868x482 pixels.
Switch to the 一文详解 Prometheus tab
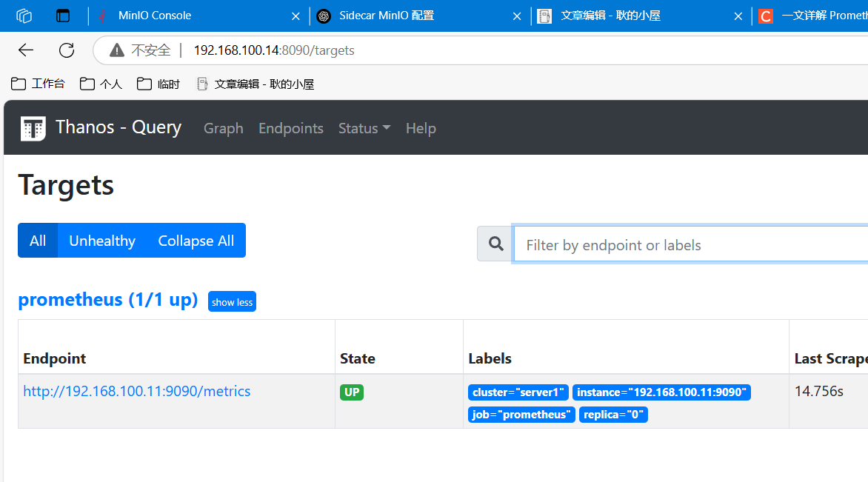click(811, 16)
